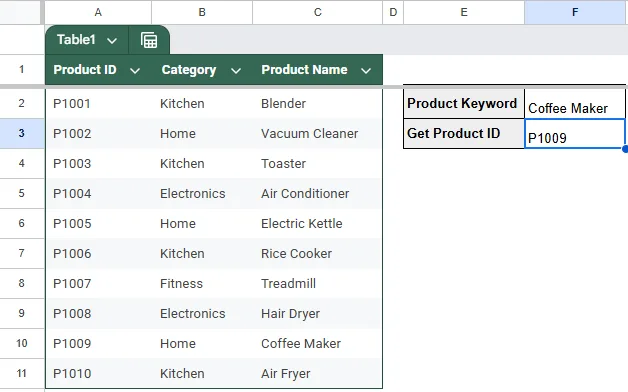The width and height of the screenshot is (628, 392).
Task: Select row 4 header
Action: (22, 163)
